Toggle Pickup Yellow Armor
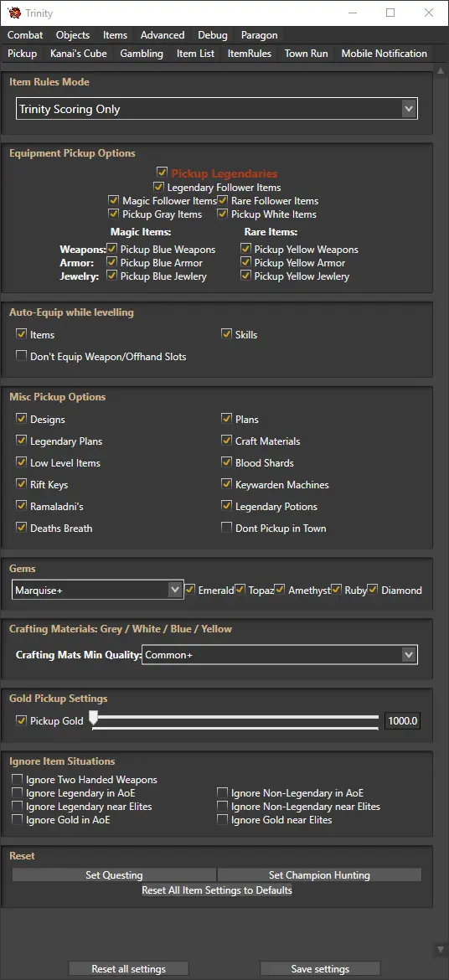The width and height of the screenshot is (449, 980). 245,262
